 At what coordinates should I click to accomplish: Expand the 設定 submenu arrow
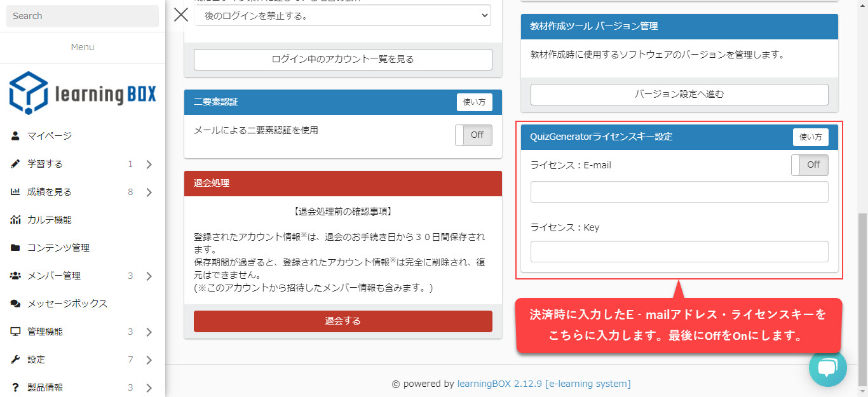(x=149, y=360)
